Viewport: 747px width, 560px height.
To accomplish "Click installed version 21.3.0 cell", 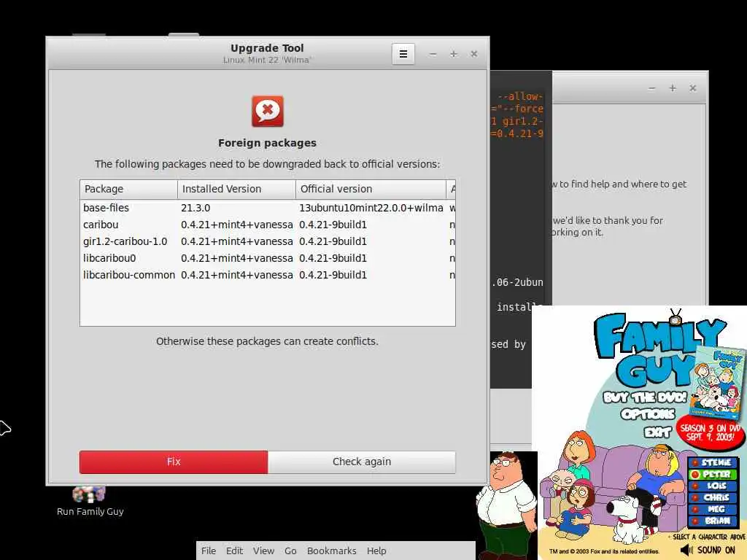I will pyautogui.click(x=196, y=208).
